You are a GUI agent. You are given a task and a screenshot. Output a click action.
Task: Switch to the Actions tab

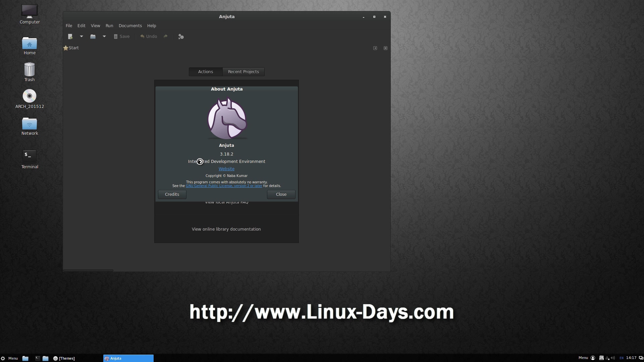[x=206, y=72]
